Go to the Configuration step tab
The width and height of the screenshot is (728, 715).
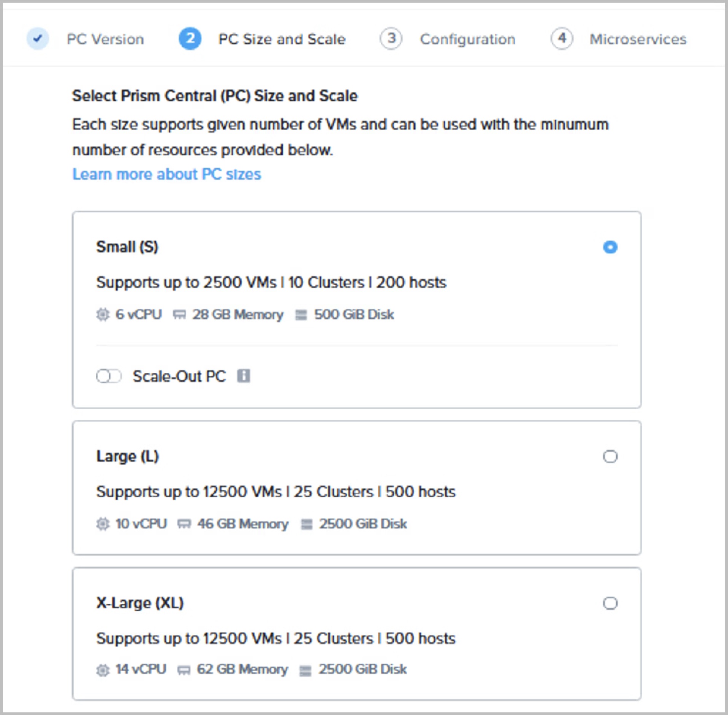(468, 39)
